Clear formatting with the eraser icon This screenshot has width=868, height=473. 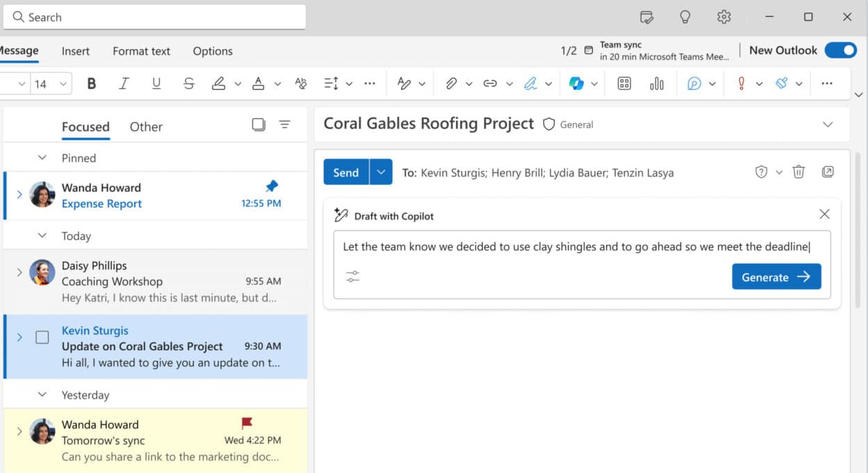[x=300, y=83]
